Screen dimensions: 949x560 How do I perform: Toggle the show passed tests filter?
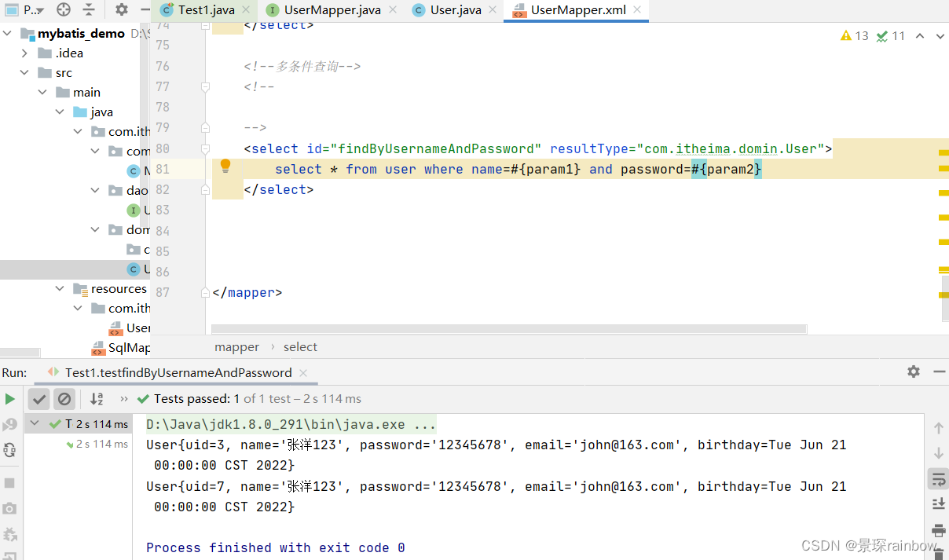coord(39,400)
